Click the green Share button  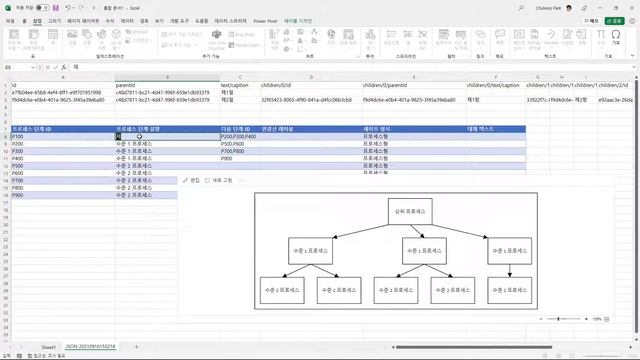[614, 21]
